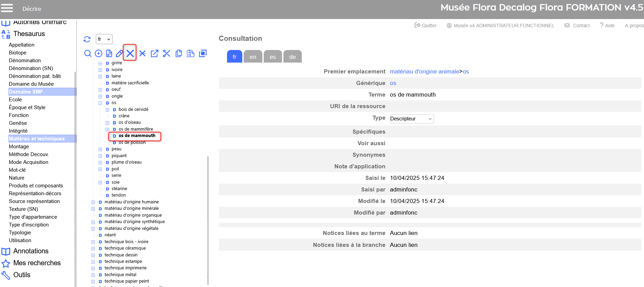Select 'Époque et Style' in thesaurus list

(x=27, y=107)
